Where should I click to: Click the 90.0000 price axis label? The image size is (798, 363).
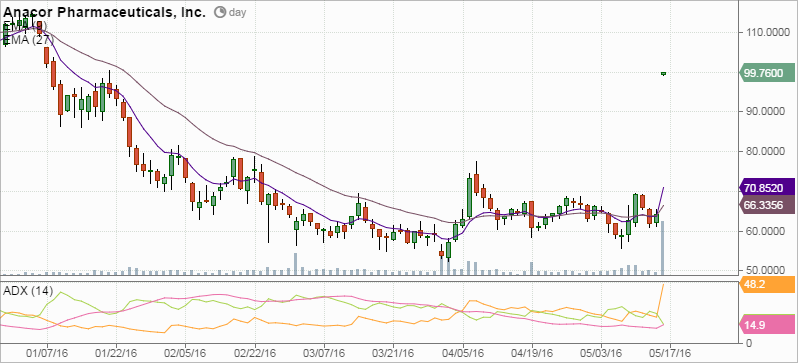tap(766, 111)
